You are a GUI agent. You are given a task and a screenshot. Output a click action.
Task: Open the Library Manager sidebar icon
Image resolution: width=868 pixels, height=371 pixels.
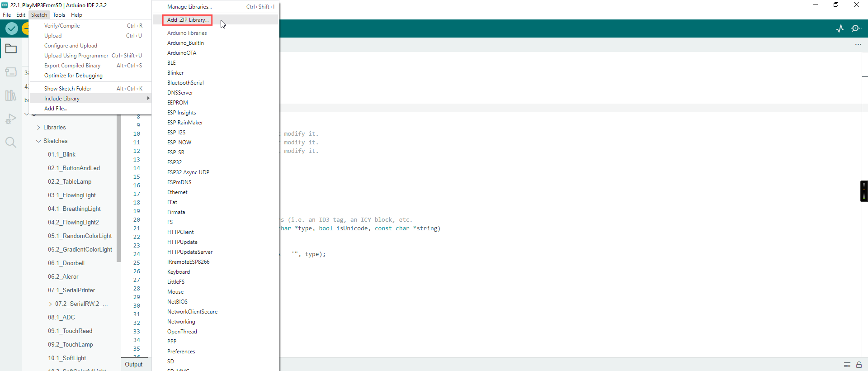[11, 95]
